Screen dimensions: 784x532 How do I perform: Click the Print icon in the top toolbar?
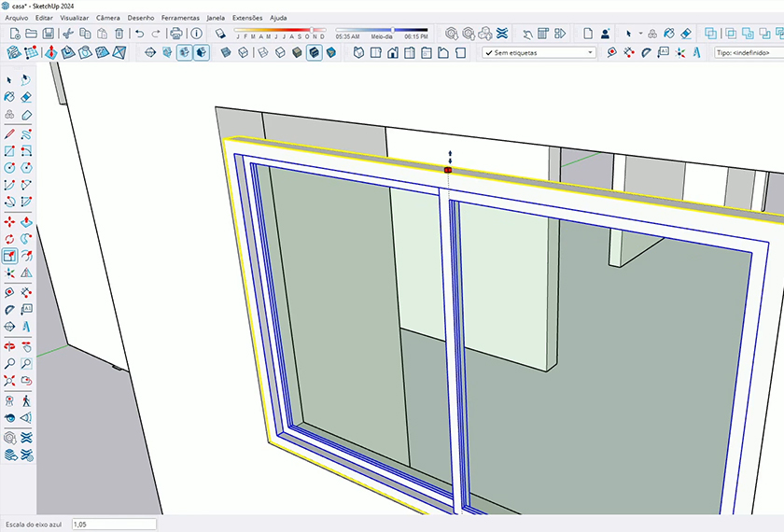click(176, 34)
